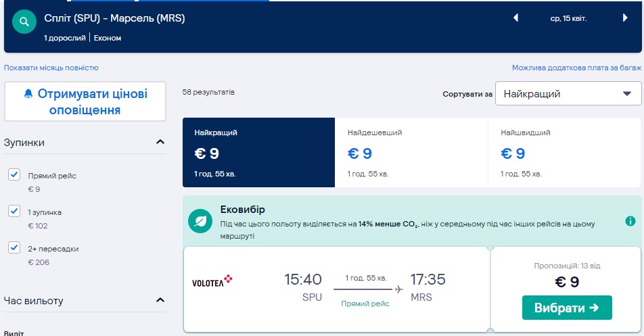This screenshot has width=644, height=336.
Task: Toggle the 1 зупинка checkbox
Action: pos(14,212)
